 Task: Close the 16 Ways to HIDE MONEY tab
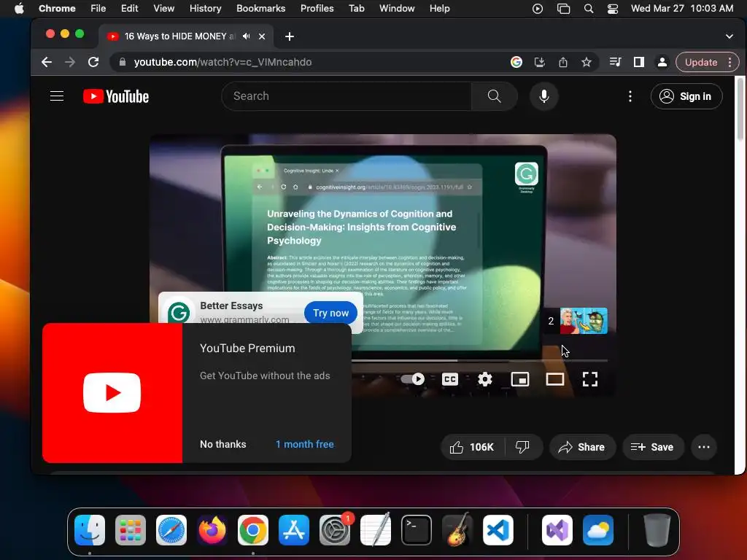click(x=262, y=36)
